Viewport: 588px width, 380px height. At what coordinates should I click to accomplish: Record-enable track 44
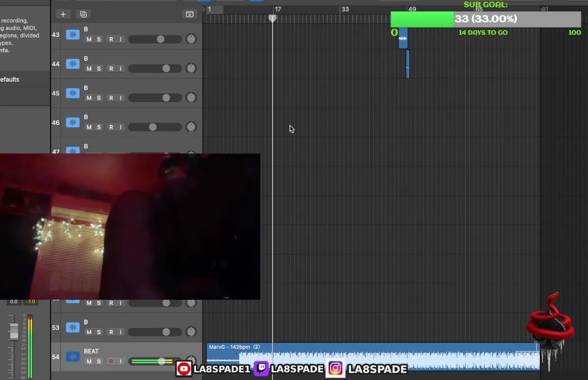111,69
